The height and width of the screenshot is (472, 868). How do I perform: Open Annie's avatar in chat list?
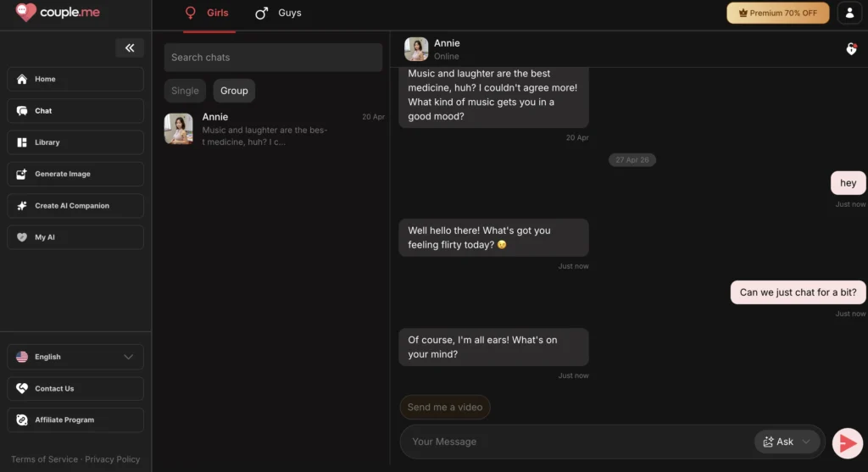click(179, 129)
